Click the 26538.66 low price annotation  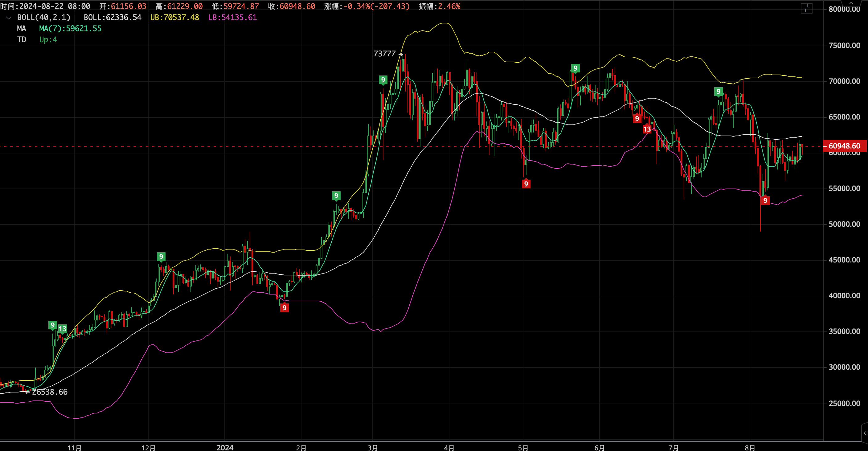coord(50,392)
